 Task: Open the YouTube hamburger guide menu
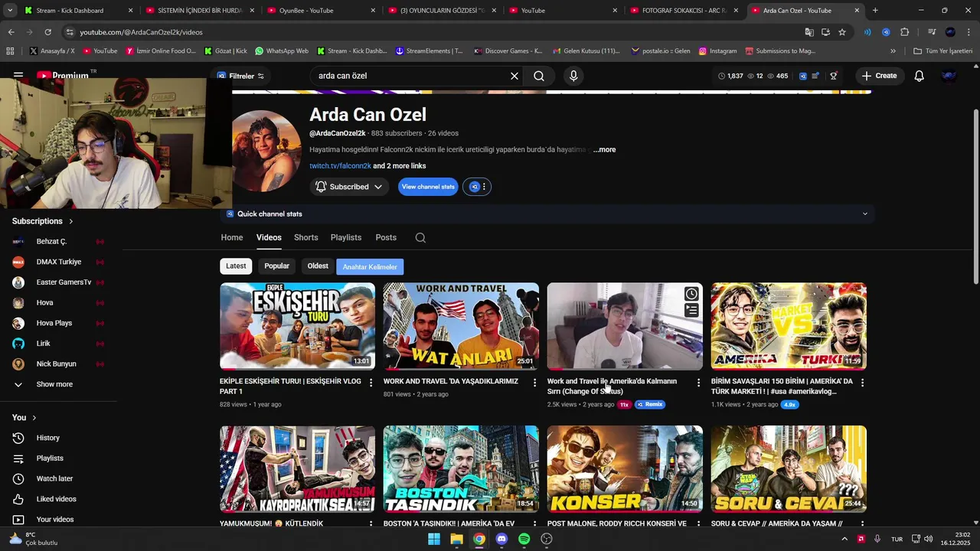[18, 76]
